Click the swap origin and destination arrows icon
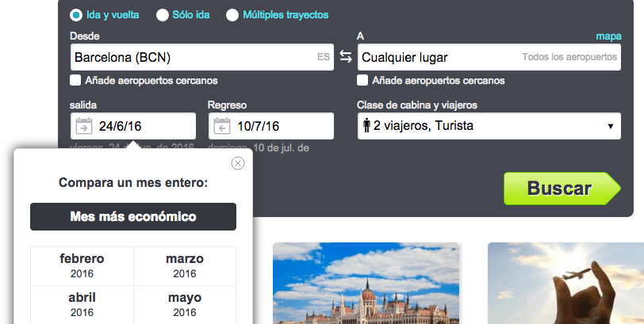 346,57
